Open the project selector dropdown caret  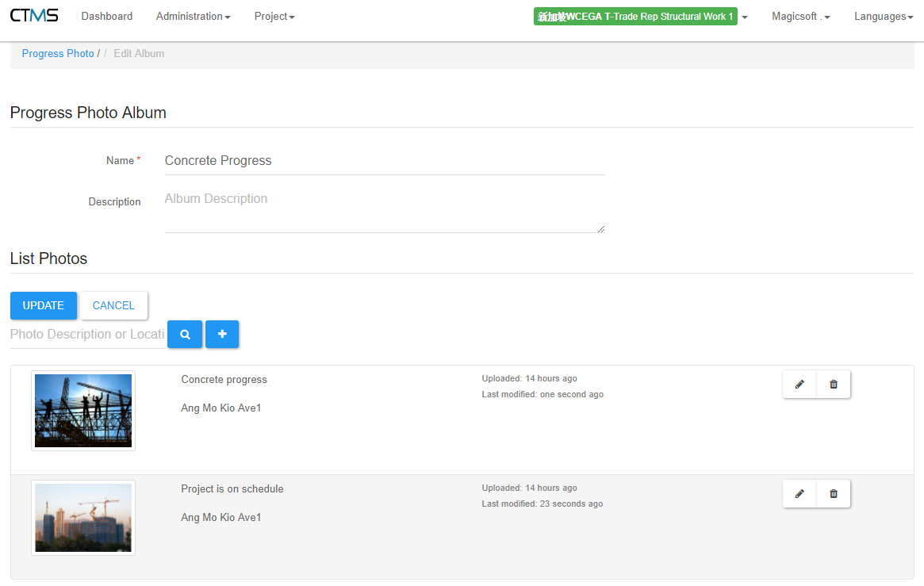click(x=745, y=17)
